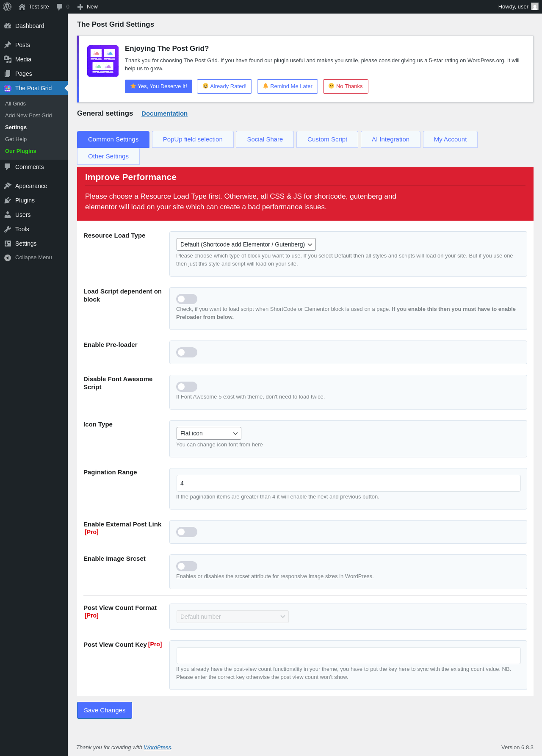Image resolution: width=542 pixels, height=756 pixels.
Task: Click the star icon on Yes, You Deserve It
Action: click(x=133, y=86)
